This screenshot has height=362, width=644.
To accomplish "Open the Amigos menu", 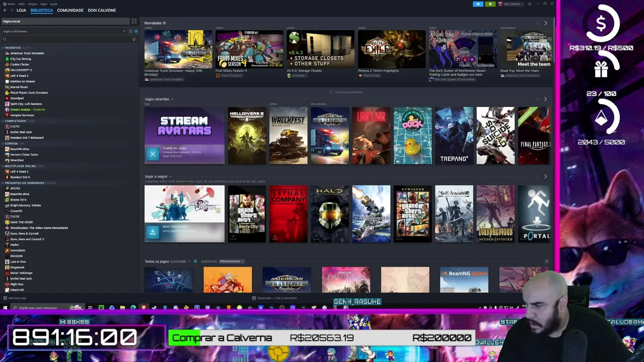I will click(32, 4).
